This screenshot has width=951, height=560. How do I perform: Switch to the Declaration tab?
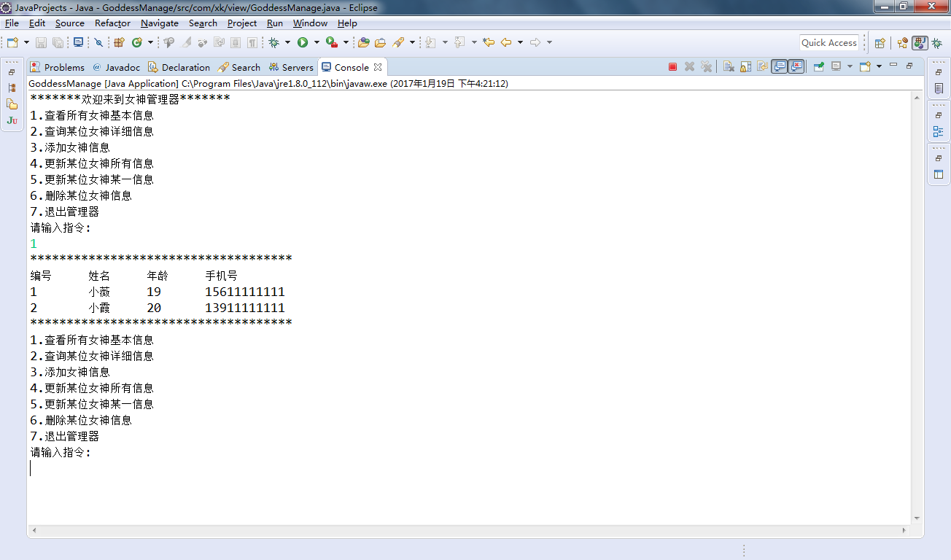(x=179, y=67)
